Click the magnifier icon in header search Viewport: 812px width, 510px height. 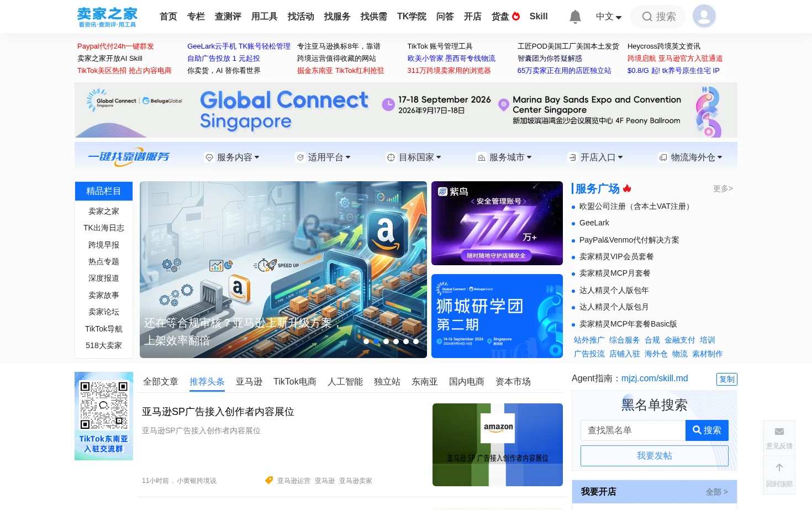click(x=647, y=17)
